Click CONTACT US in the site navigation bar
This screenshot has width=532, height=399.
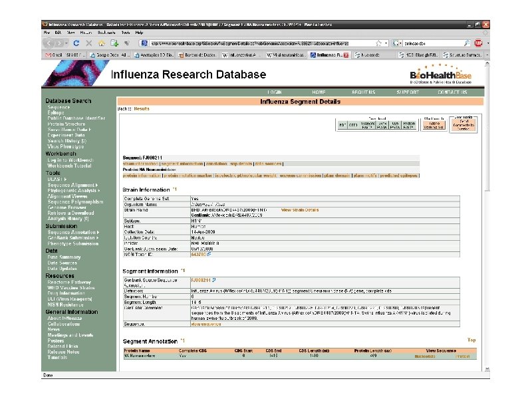click(452, 92)
